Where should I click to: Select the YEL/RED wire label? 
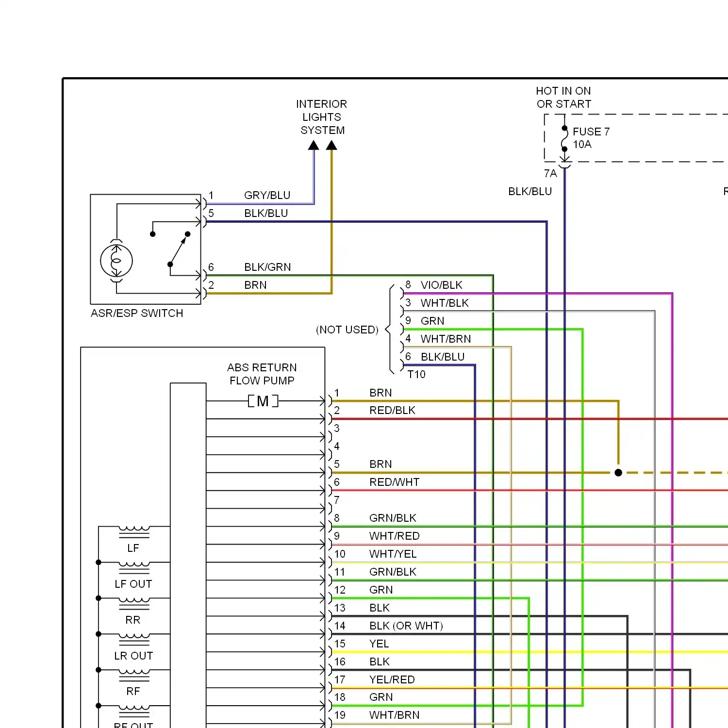pos(392,679)
